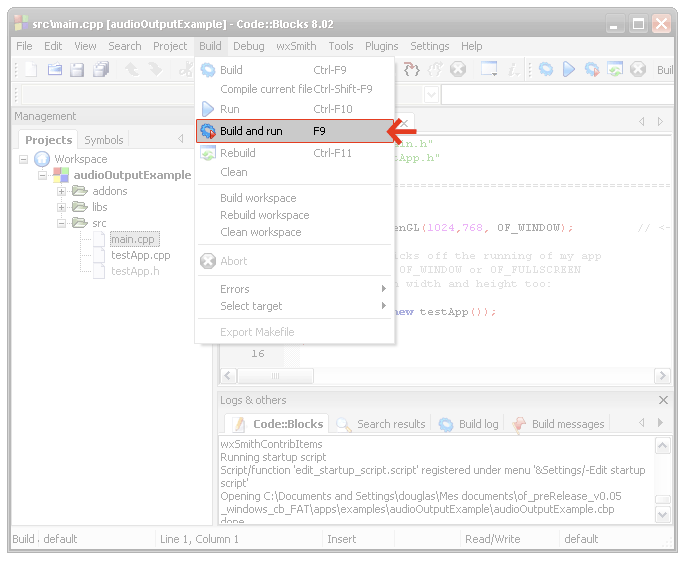The image size is (686, 561).
Task: Collapse the src folder node
Action: (62, 223)
